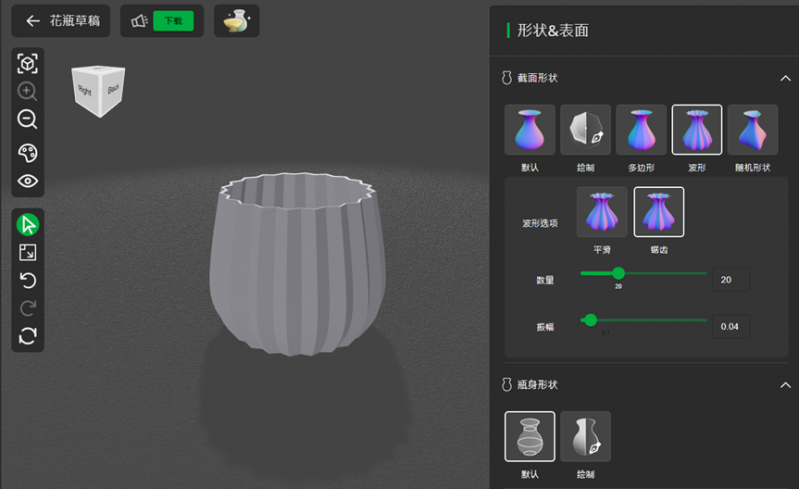This screenshot has width=799, height=489.
Task: Click the back arrow beside 花瓶草稿
Action: coord(33,21)
